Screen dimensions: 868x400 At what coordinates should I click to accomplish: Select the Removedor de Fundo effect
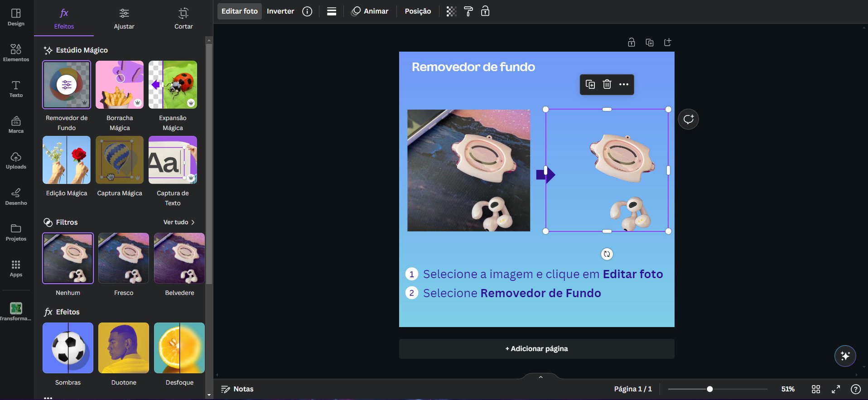(x=67, y=85)
